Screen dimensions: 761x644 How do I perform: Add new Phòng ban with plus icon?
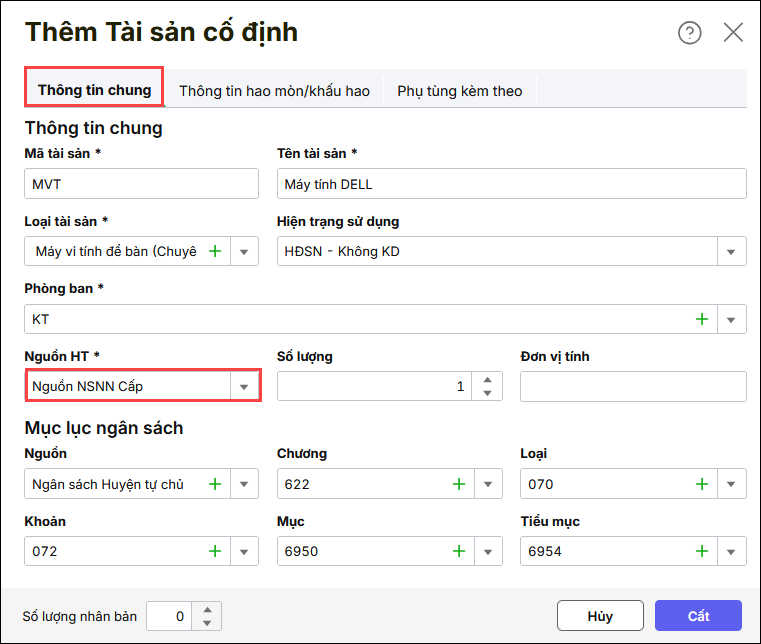pyautogui.click(x=702, y=319)
